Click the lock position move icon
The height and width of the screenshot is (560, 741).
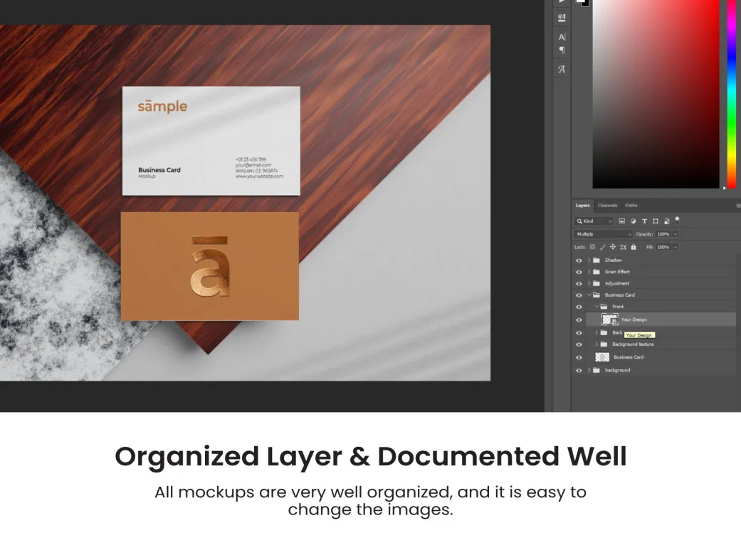613,247
